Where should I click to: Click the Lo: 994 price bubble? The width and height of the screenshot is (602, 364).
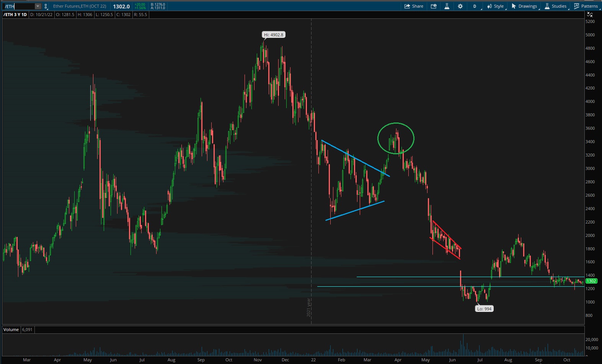coord(484,309)
